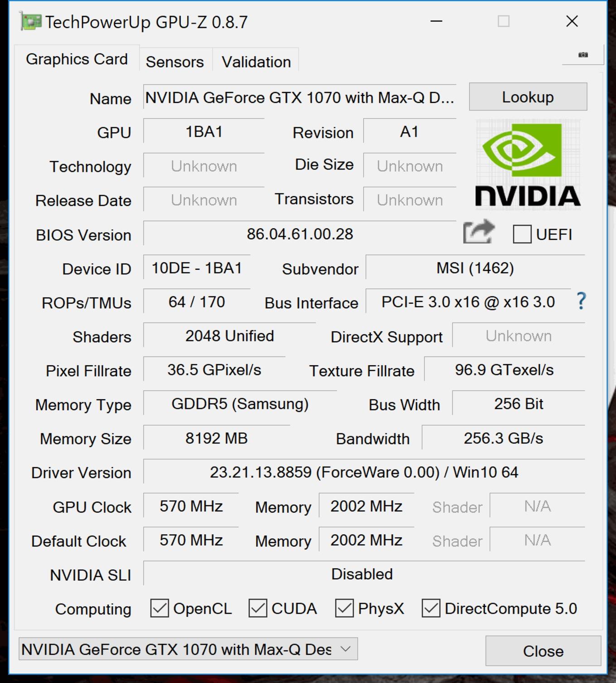Click the GPU Clock 570 MHz value
This screenshot has width=616, height=683.
191,506
